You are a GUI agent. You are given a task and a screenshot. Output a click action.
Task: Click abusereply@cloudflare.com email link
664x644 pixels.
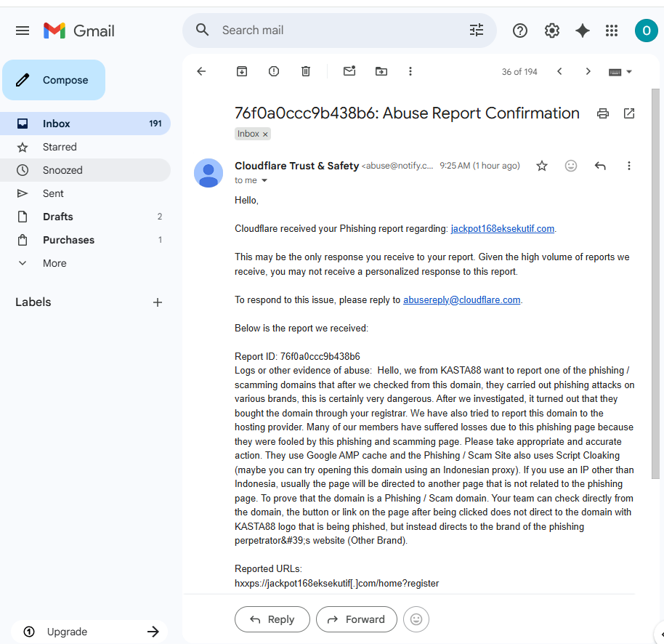pos(461,300)
